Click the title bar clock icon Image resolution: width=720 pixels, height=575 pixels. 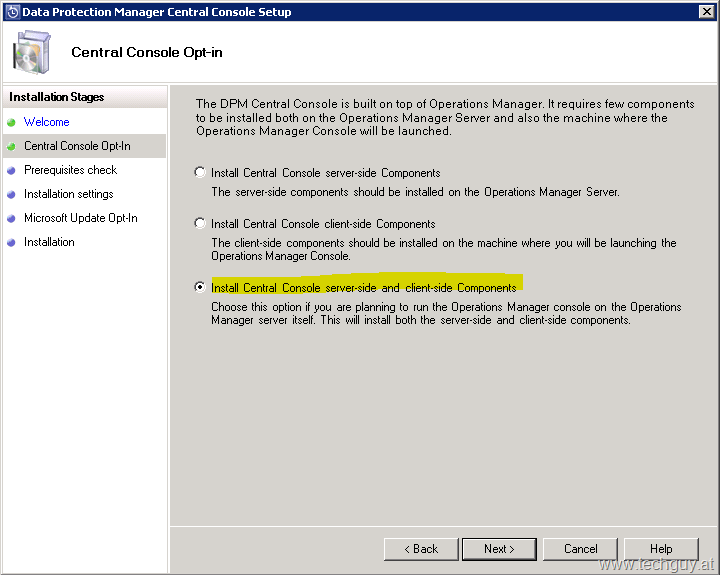tap(12, 12)
